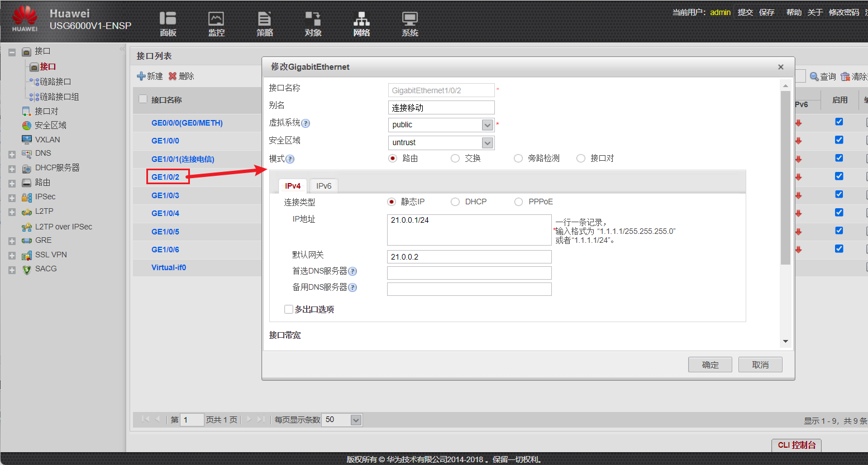868x465 pixels.
Task: Click the 确定 button
Action: [710, 365]
